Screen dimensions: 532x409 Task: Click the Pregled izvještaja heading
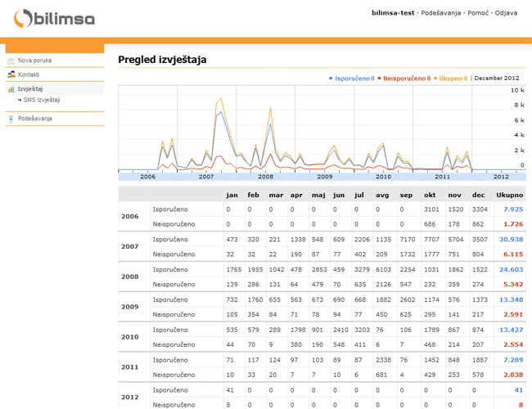[162, 60]
